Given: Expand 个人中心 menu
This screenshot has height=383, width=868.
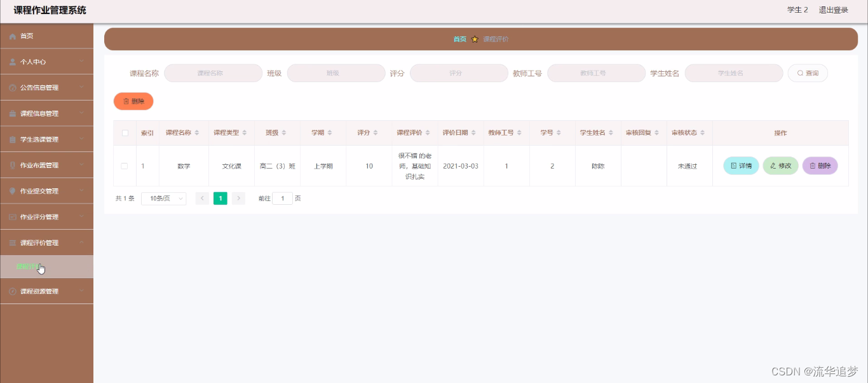Looking at the screenshot, I should (x=46, y=62).
